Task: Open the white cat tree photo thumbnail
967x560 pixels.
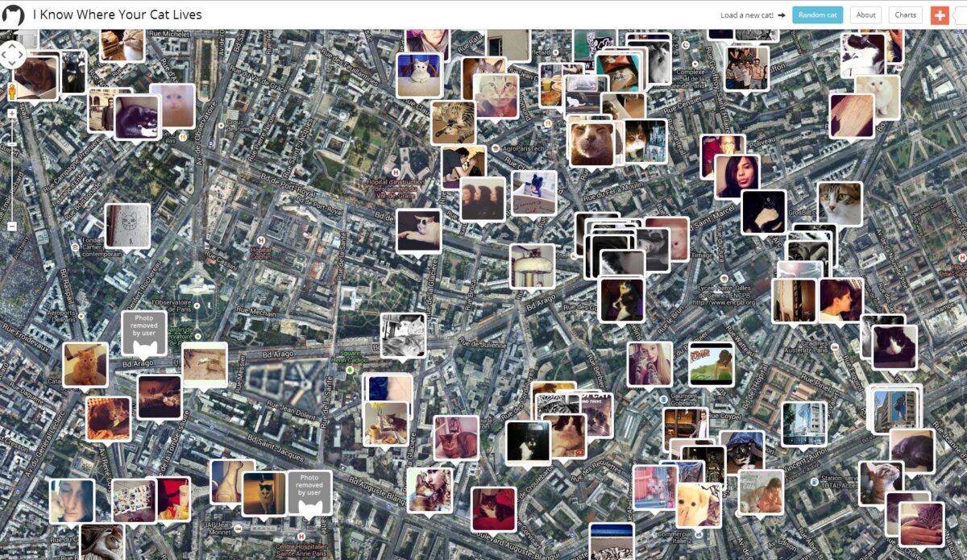Action: [x=533, y=265]
